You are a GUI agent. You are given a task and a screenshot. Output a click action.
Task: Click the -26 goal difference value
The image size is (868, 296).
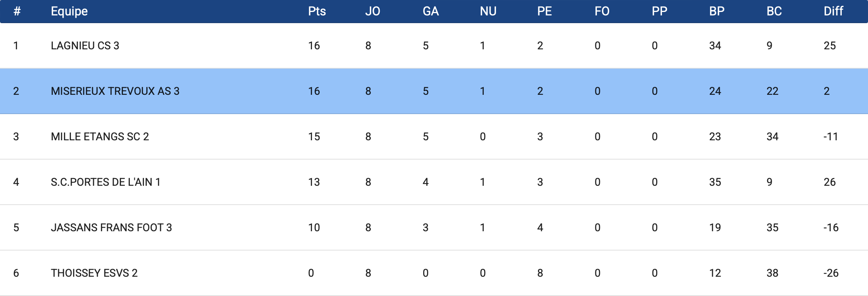click(x=831, y=273)
